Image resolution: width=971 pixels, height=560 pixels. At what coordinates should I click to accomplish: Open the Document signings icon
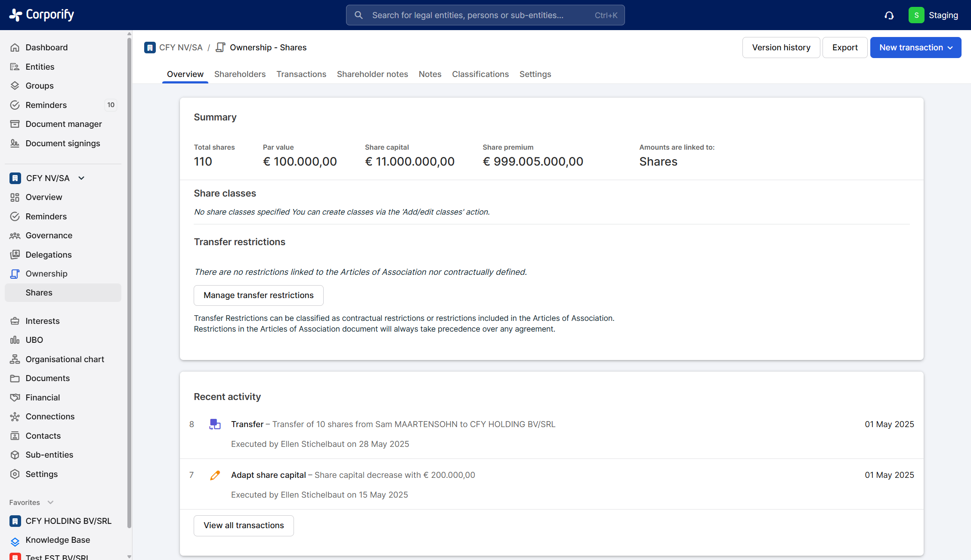point(15,143)
